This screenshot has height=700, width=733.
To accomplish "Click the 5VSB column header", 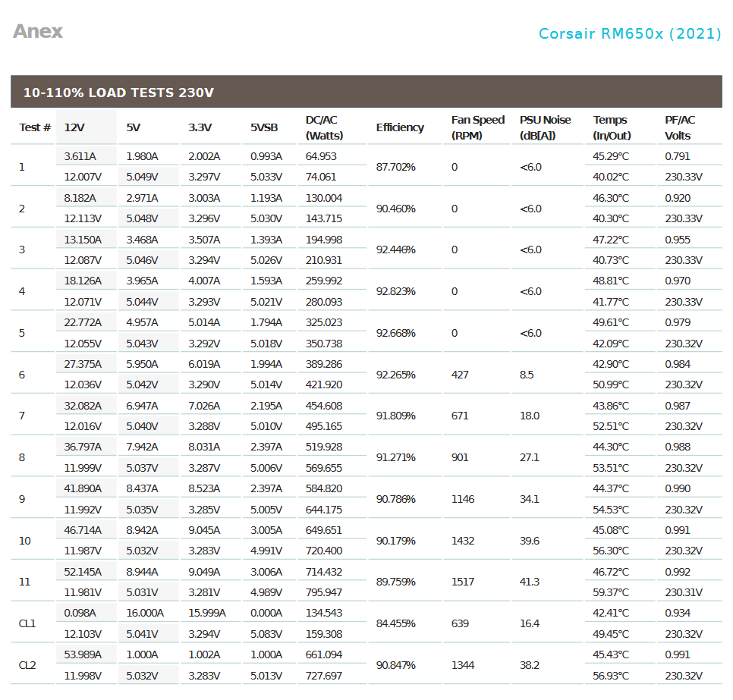I will click(x=263, y=127).
